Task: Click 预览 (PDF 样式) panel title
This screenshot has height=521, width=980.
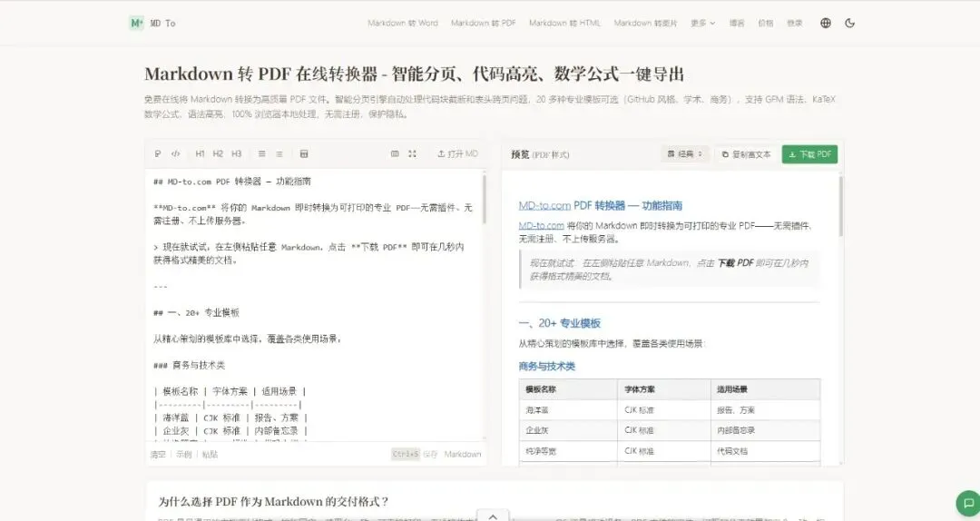Action: (540, 154)
